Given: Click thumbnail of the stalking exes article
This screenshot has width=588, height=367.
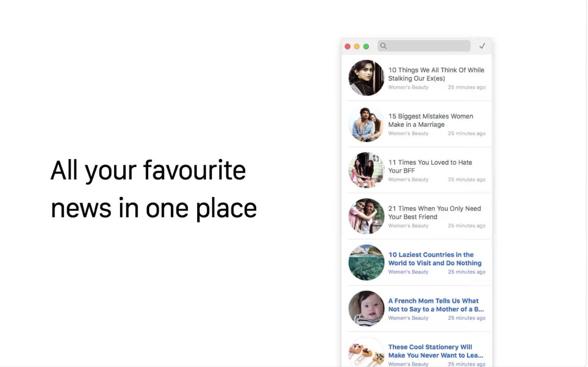Looking at the screenshot, I should (x=366, y=78).
